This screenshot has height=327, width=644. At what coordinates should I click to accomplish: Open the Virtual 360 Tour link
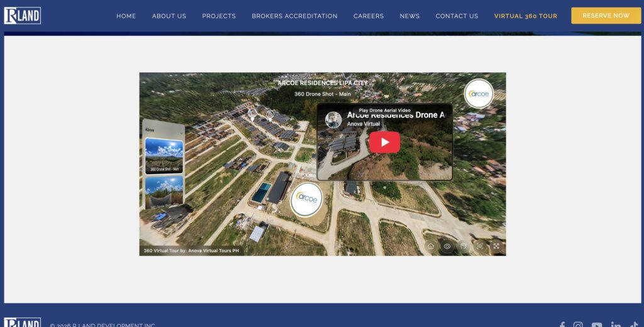click(526, 16)
